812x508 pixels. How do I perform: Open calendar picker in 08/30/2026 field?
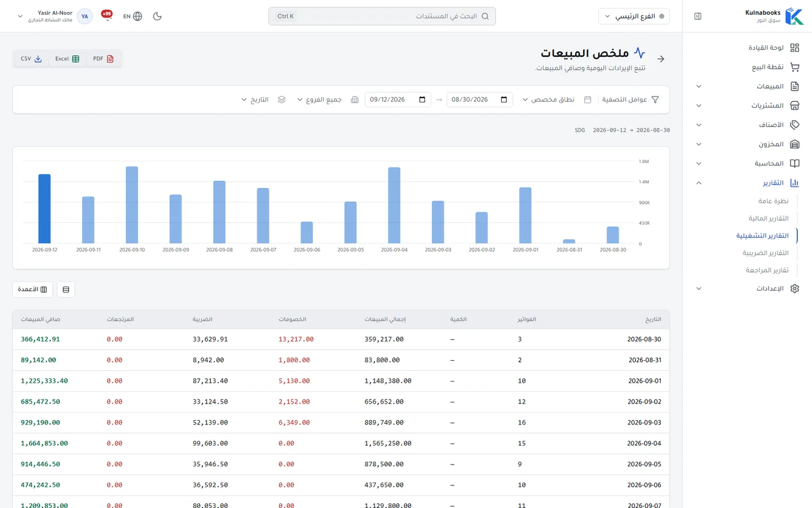click(x=504, y=99)
